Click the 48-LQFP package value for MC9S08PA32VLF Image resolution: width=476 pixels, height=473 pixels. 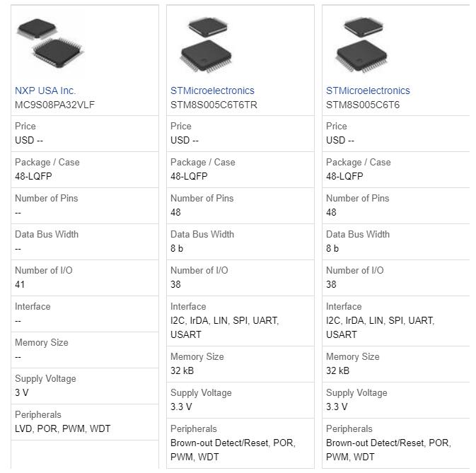coord(33,176)
